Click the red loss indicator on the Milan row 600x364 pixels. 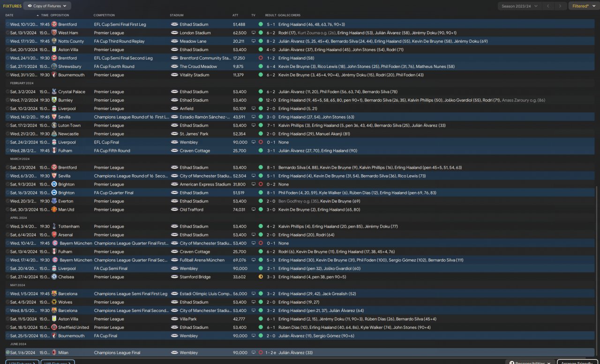coord(261,353)
